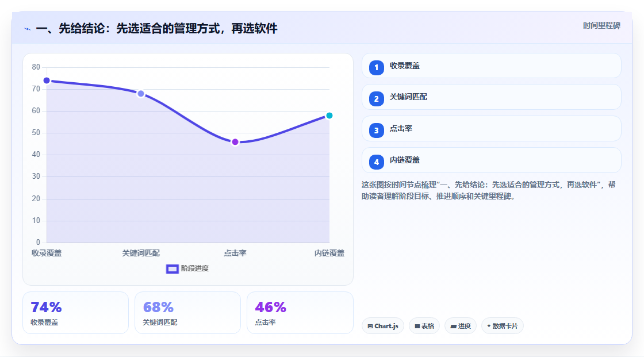Screen dimensions: 644x357
Task: Click the numbered badge 4 for 内链覆盖
Action: tap(376, 162)
